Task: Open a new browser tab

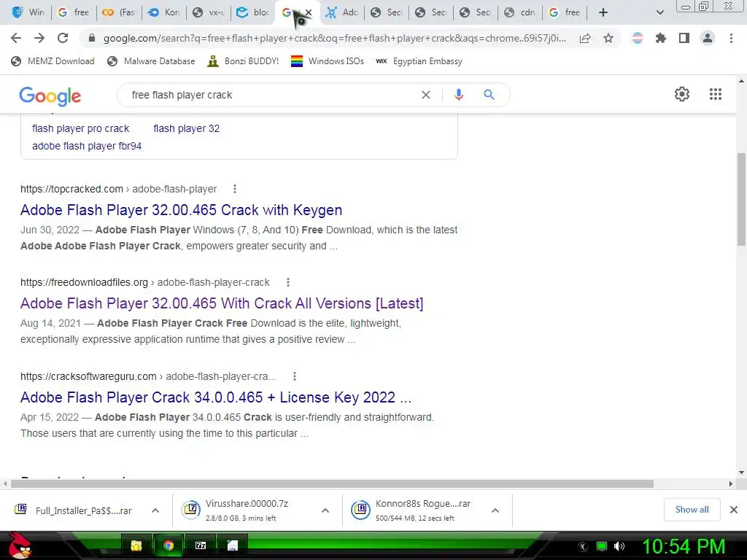Action: [603, 12]
